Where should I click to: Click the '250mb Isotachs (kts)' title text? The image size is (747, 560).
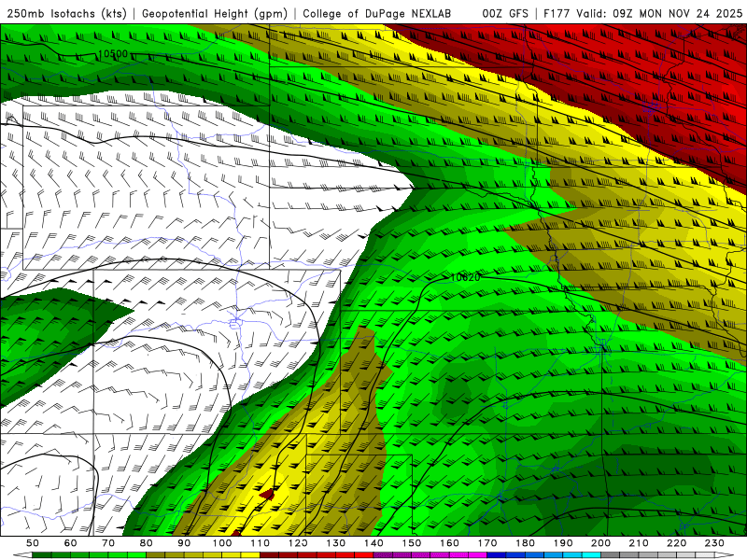coord(66,13)
